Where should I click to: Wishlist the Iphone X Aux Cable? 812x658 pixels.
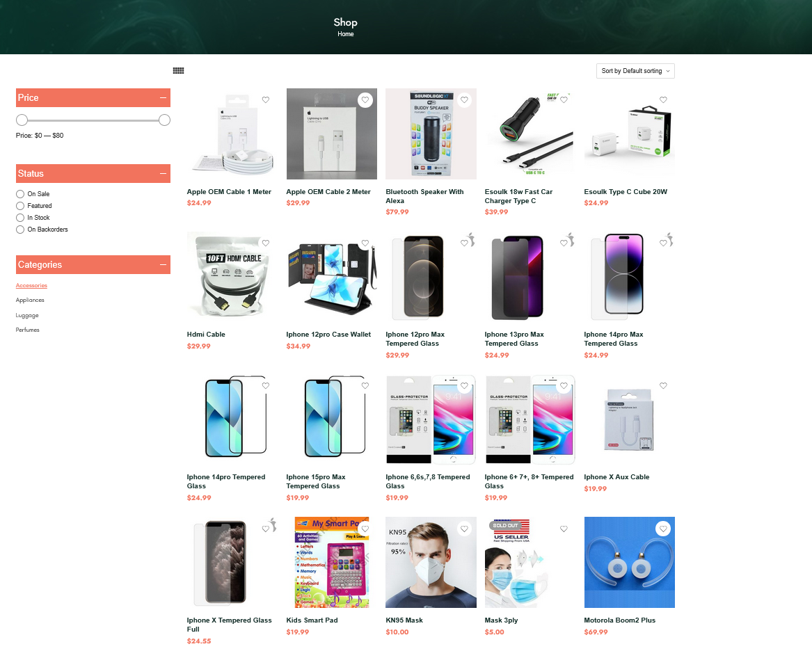point(663,386)
